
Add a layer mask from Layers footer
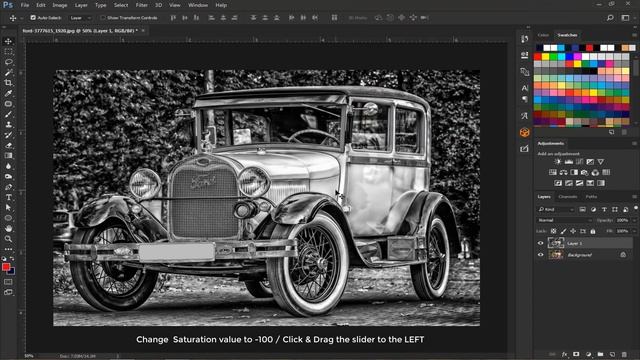point(576,355)
